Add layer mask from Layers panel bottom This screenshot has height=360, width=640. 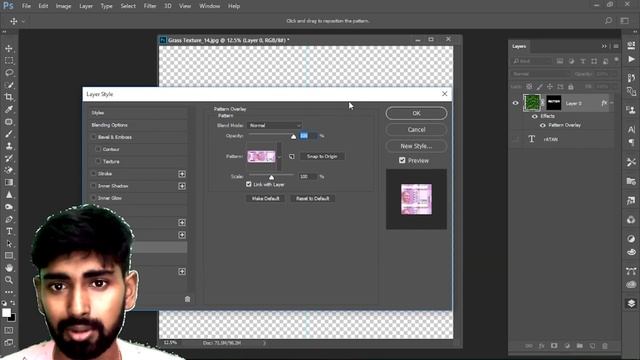click(x=554, y=346)
